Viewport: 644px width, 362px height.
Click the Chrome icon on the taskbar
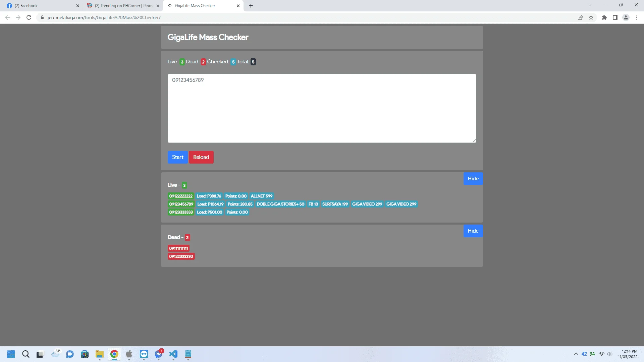[x=114, y=354]
